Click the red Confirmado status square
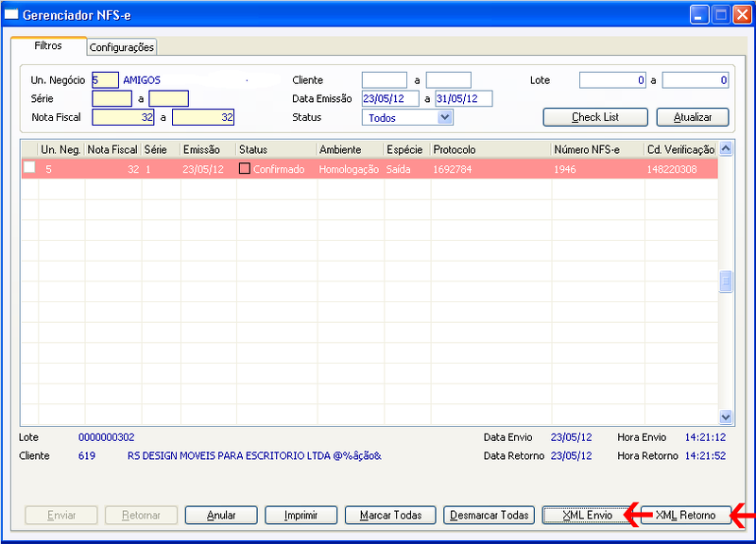The image size is (756, 544). (x=245, y=168)
